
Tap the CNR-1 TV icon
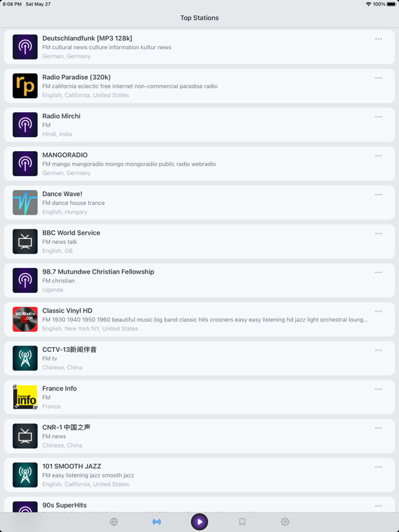25,436
